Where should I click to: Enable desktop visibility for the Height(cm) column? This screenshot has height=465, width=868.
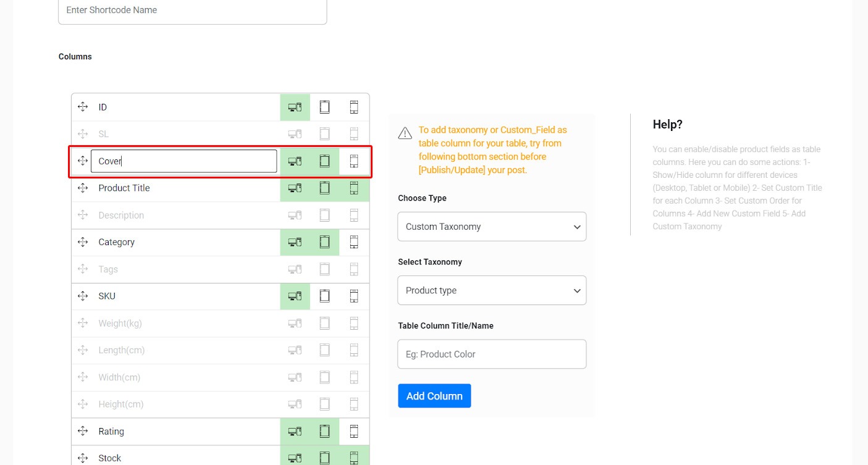[295, 404]
